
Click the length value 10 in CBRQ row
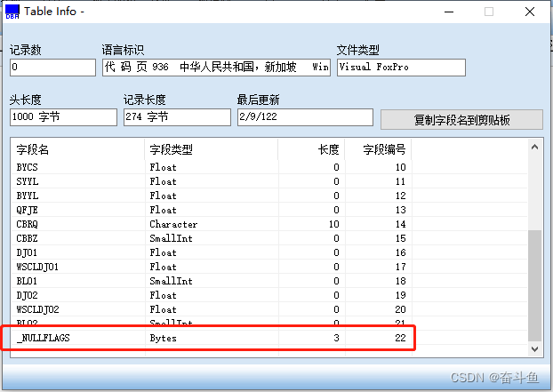(333, 224)
